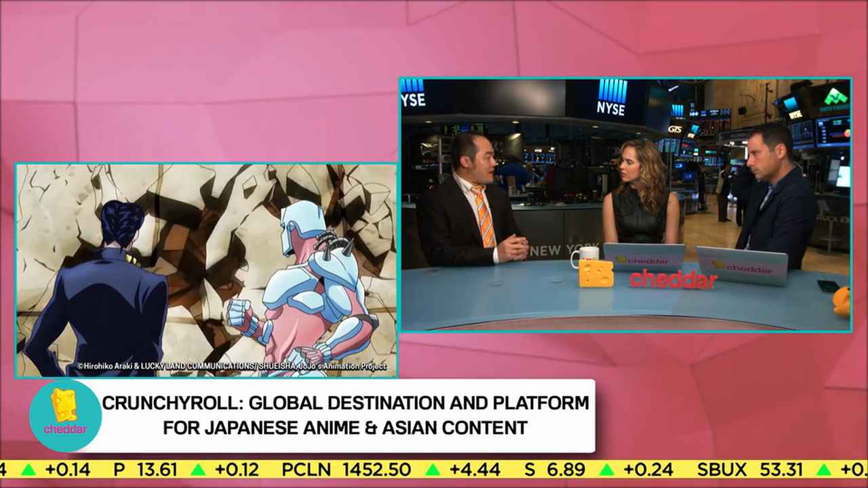Click the headline line starting with CRUNCHYROLL

point(346,403)
